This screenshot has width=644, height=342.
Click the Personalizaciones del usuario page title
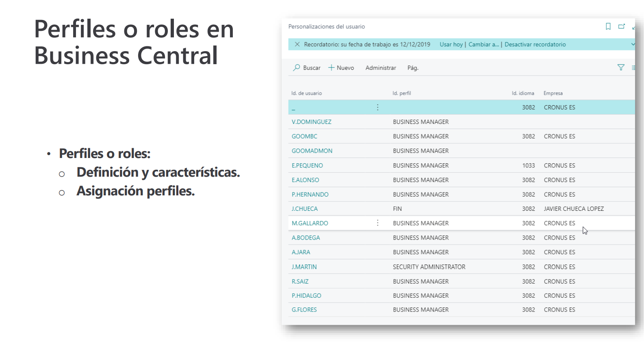pos(327,26)
